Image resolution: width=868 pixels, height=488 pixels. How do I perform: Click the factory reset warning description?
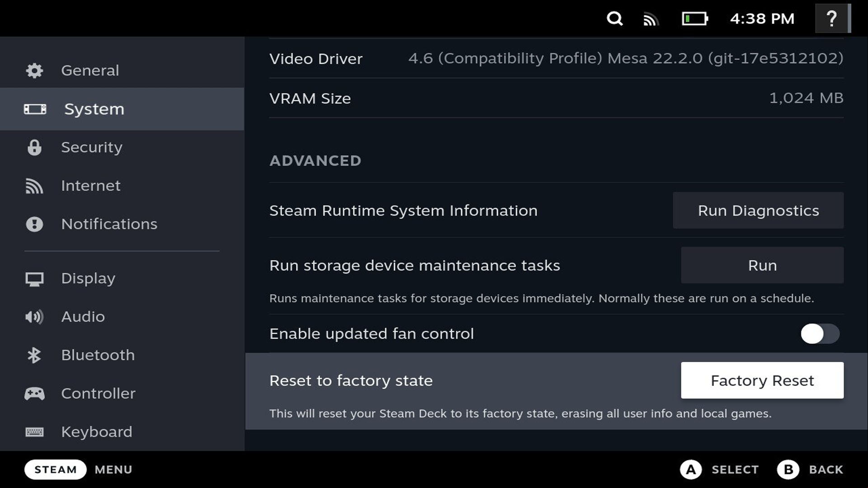pos(521,414)
